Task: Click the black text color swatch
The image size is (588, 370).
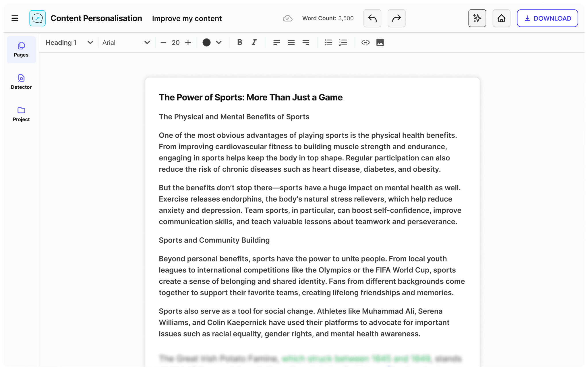Action: (206, 42)
